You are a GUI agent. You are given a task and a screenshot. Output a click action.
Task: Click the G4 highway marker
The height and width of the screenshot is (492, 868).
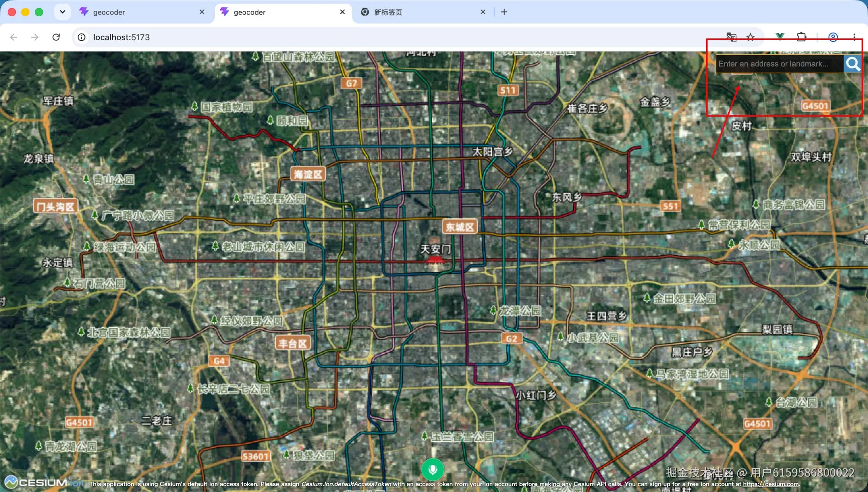[x=219, y=360]
